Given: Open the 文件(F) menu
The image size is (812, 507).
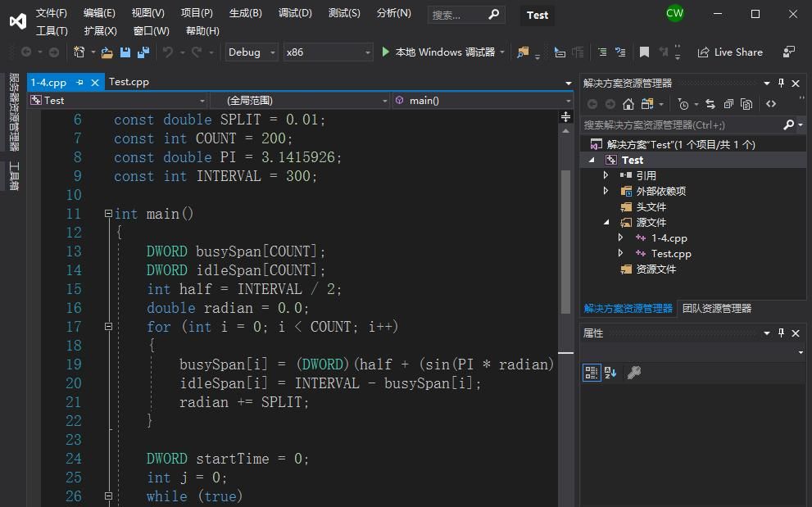Looking at the screenshot, I should [52, 13].
